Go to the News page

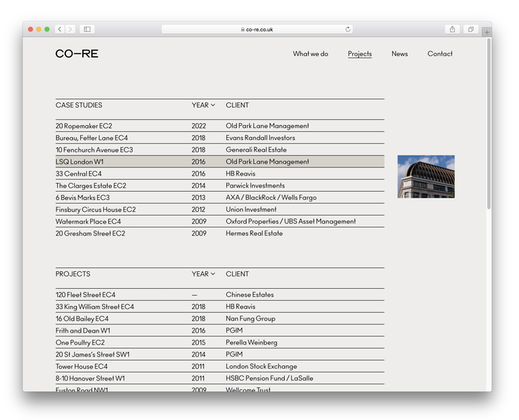tap(400, 54)
